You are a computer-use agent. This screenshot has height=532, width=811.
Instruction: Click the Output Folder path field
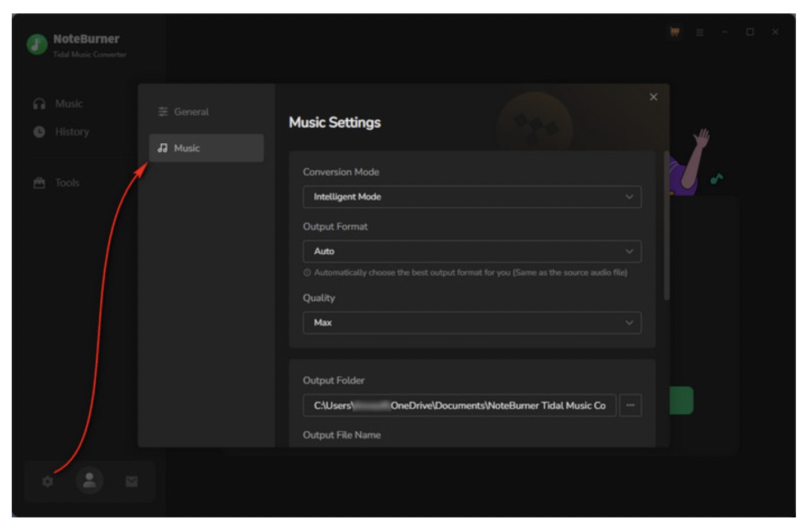point(459,405)
